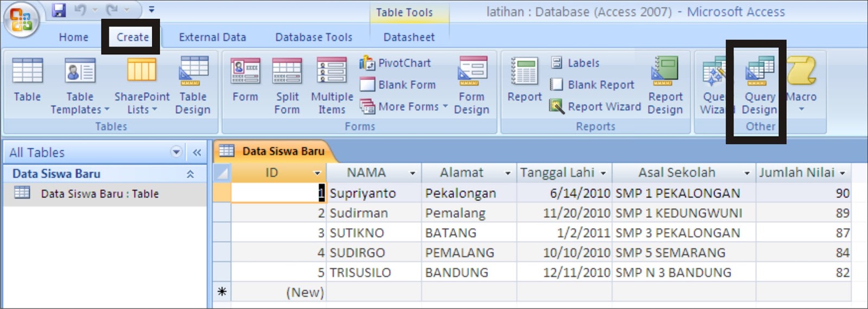Open the SharePoint Lists dropdown

pyautogui.click(x=142, y=86)
